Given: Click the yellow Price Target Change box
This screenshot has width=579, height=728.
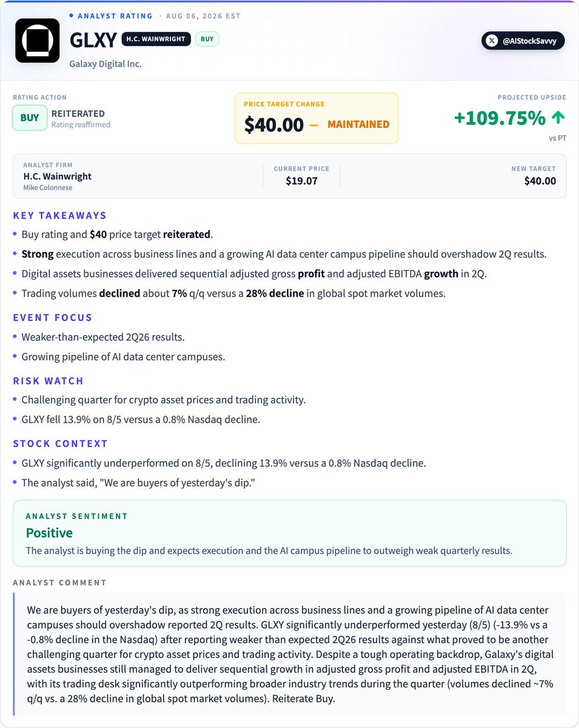Looking at the screenshot, I should pos(316,118).
